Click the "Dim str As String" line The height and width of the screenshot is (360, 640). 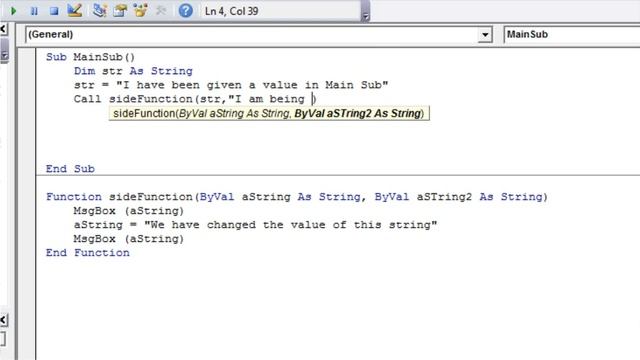point(133,71)
